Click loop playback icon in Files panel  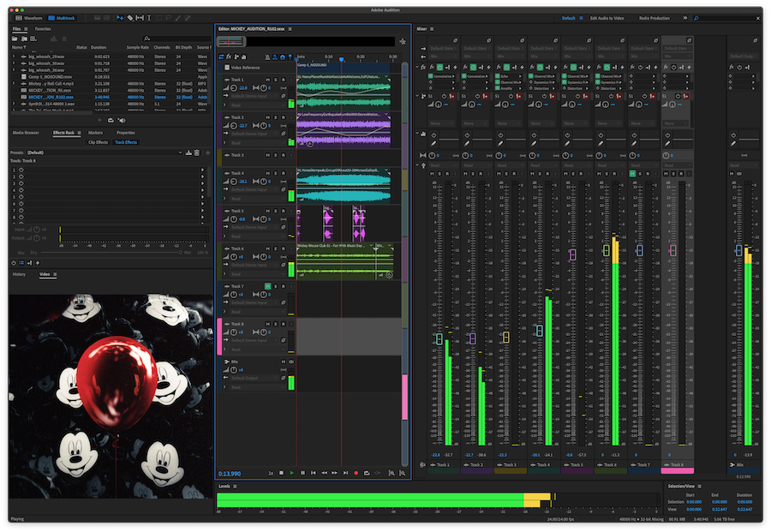(x=111, y=120)
